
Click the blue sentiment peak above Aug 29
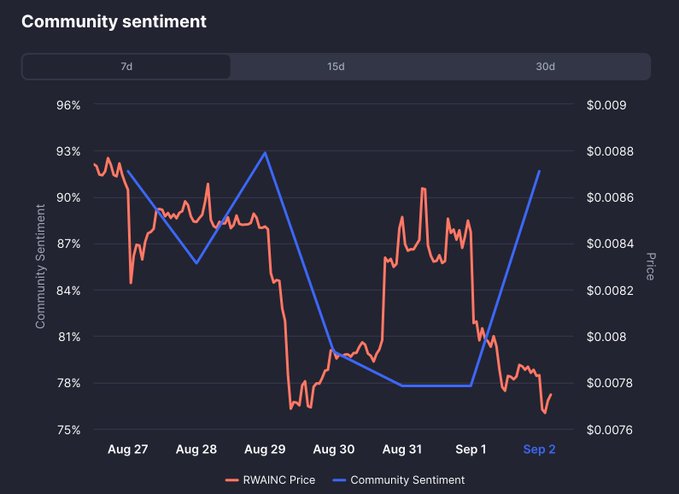pos(265,153)
